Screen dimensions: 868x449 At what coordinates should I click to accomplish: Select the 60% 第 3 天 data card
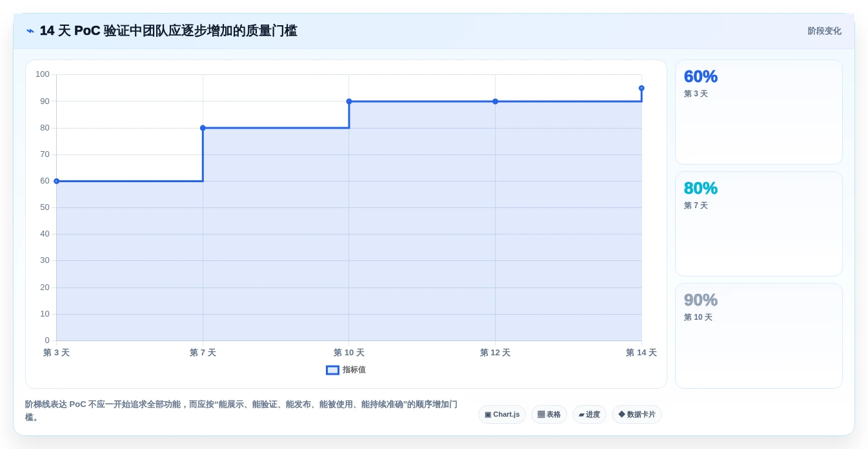coord(759,112)
